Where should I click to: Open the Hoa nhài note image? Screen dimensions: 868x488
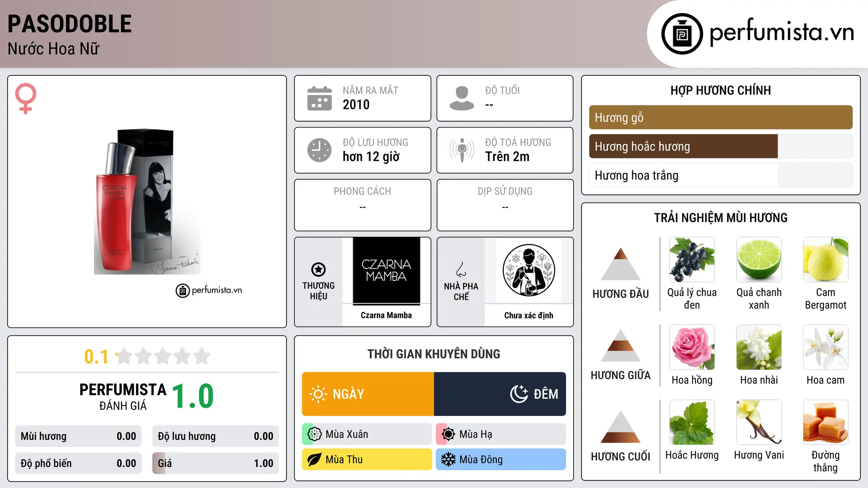pos(759,347)
